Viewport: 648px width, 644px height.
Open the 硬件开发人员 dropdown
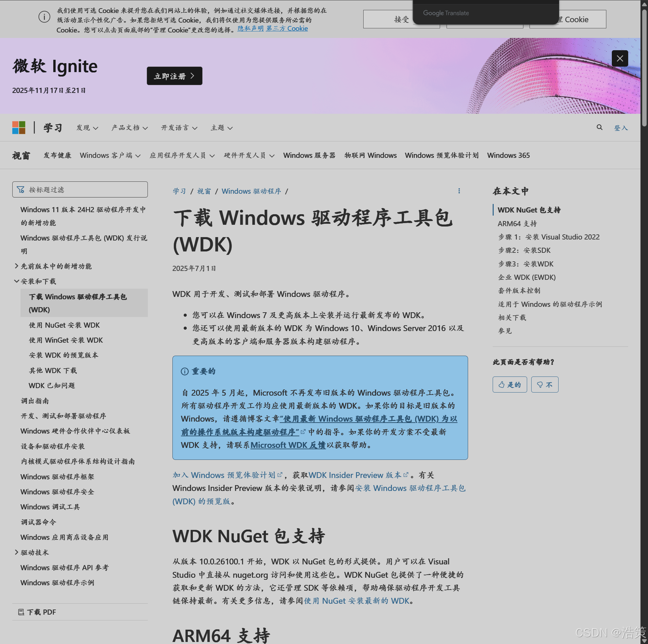click(x=249, y=155)
